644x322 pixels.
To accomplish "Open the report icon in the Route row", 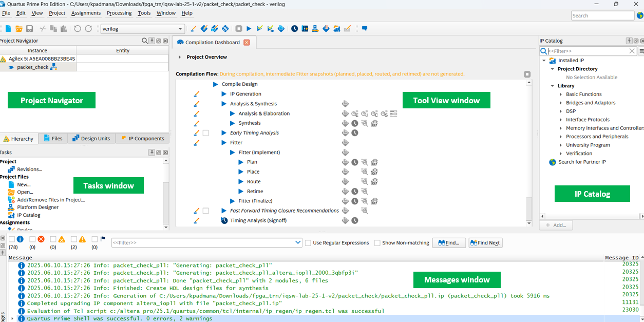I will coord(346,182).
